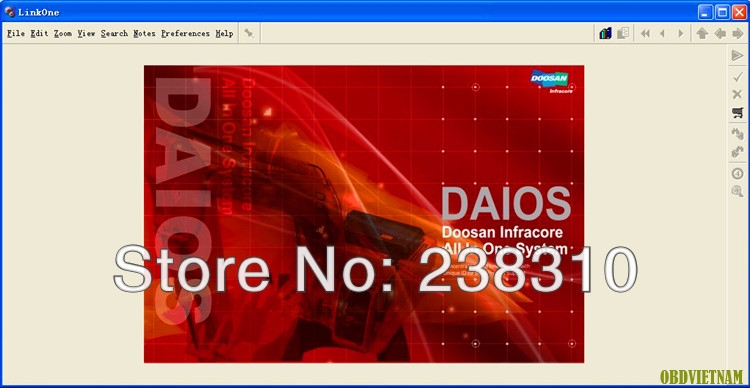Click the single left triangle previous-page icon
The height and width of the screenshot is (388, 750).
point(662,33)
